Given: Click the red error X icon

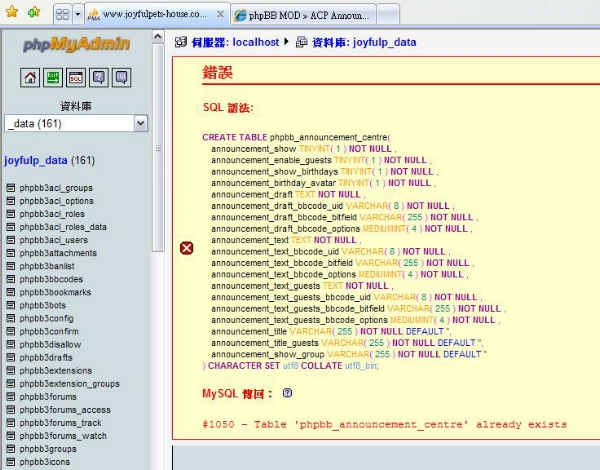Looking at the screenshot, I should pos(186,248).
